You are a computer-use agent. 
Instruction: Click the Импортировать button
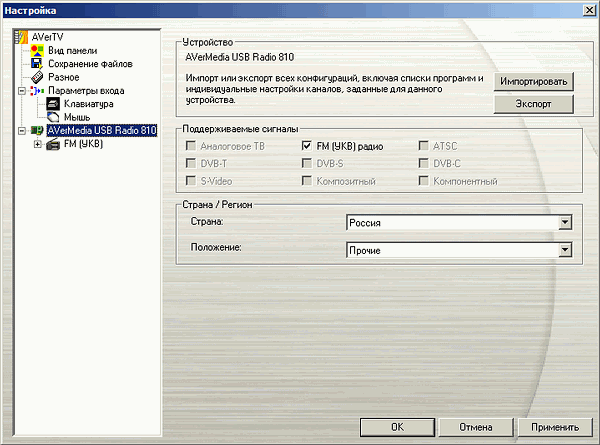pos(533,82)
